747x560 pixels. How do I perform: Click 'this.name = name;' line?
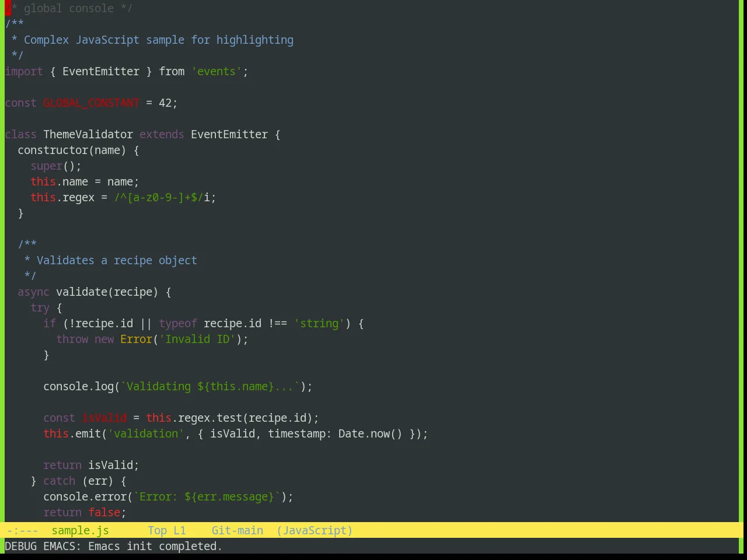(x=85, y=181)
